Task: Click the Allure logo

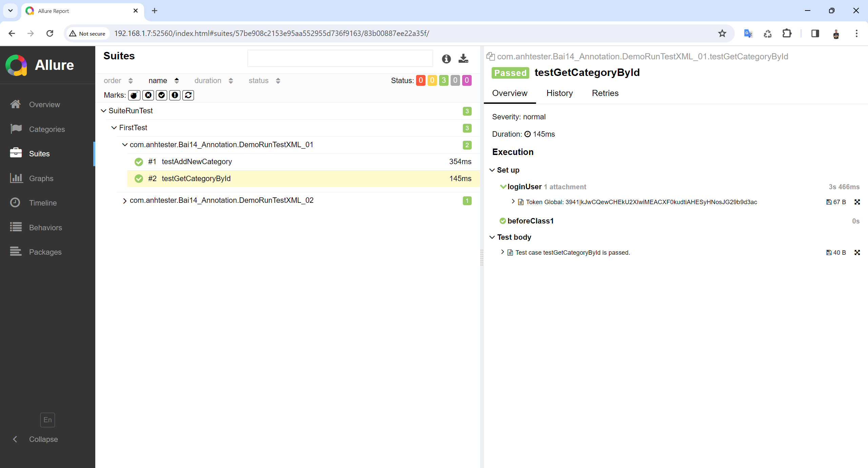Action: point(40,65)
